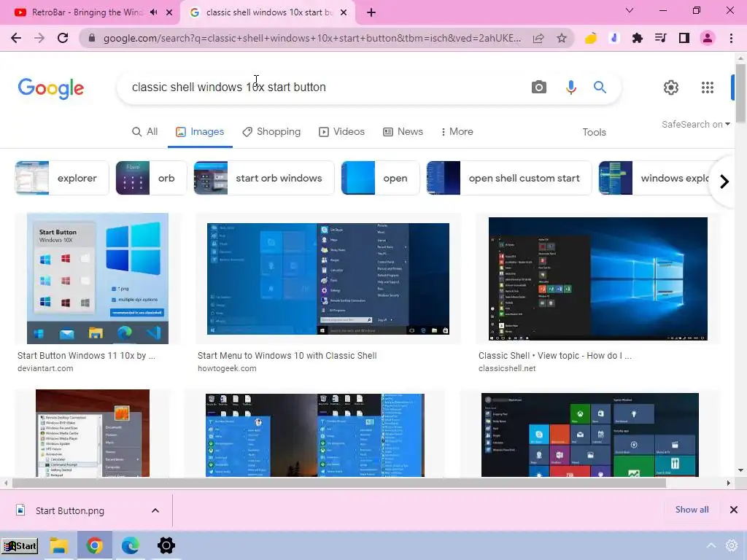The height and width of the screenshot is (560, 747).
Task: Expand options for the Start Button.png download
Action: pyautogui.click(x=155, y=510)
